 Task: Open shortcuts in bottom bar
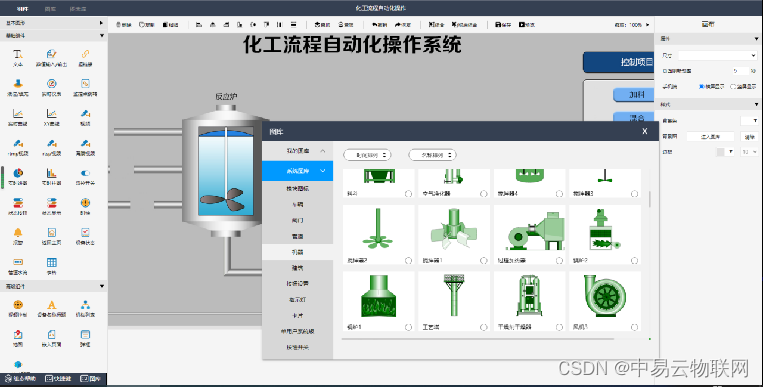tap(58, 378)
